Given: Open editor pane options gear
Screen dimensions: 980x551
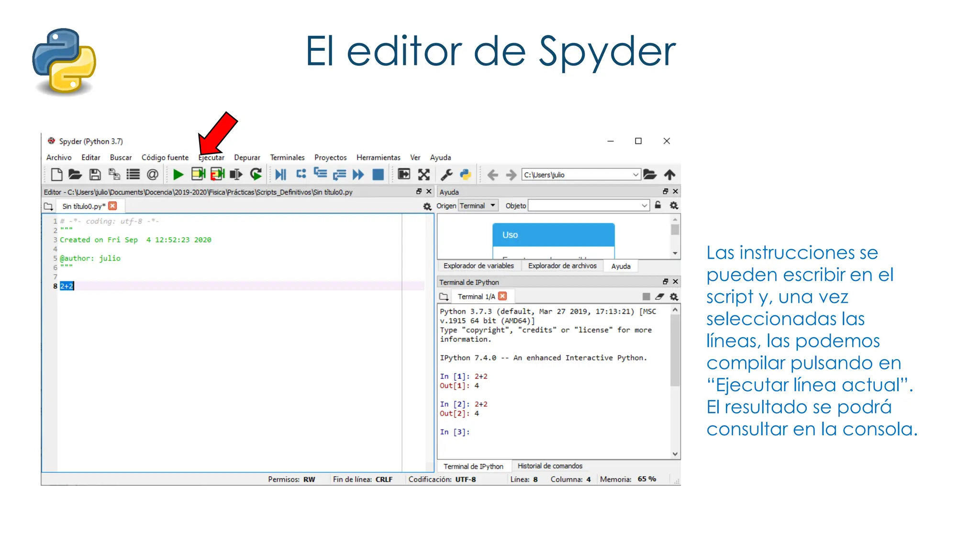Looking at the screenshot, I should click(427, 207).
